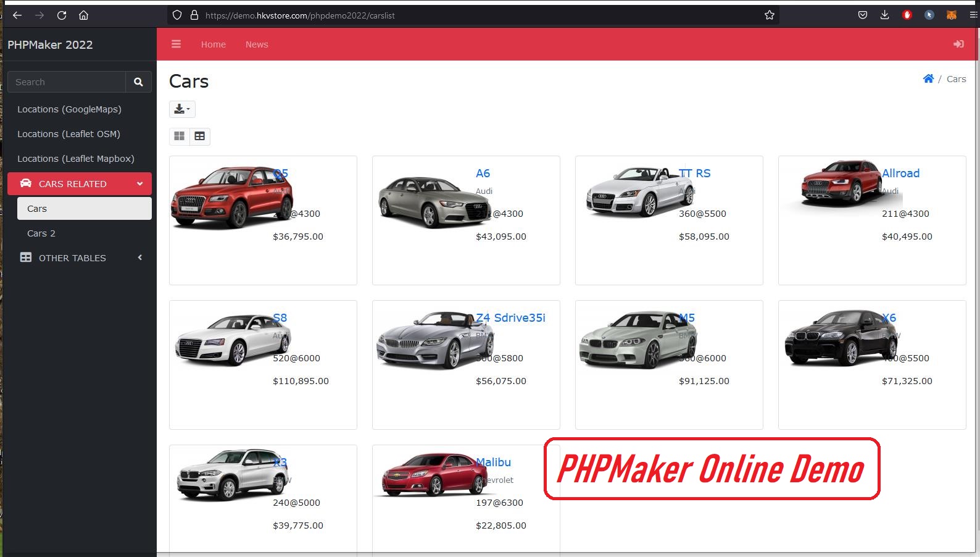Open the Home tab in top navbar
Screen dimensions: 980x557
click(x=214, y=44)
